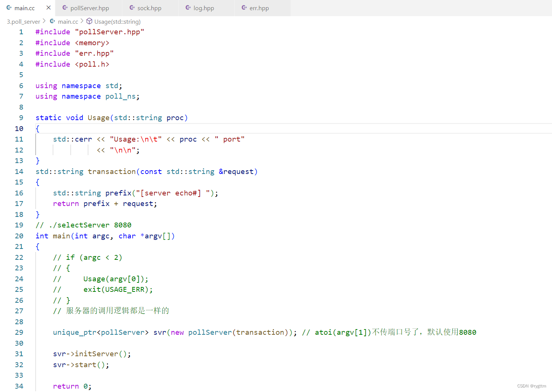Click "\n\n" string on line 12
The image size is (552, 392).
coord(122,150)
